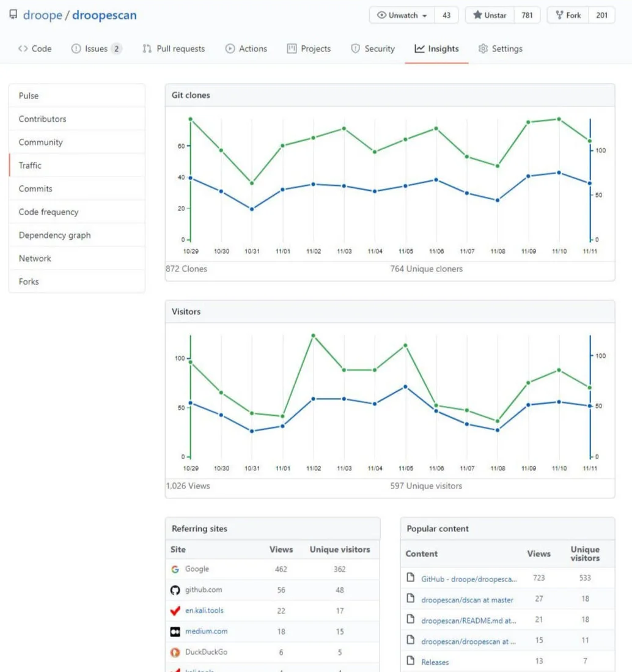
Task: Open droopescan/README.md at... link
Action: pyautogui.click(x=468, y=621)
